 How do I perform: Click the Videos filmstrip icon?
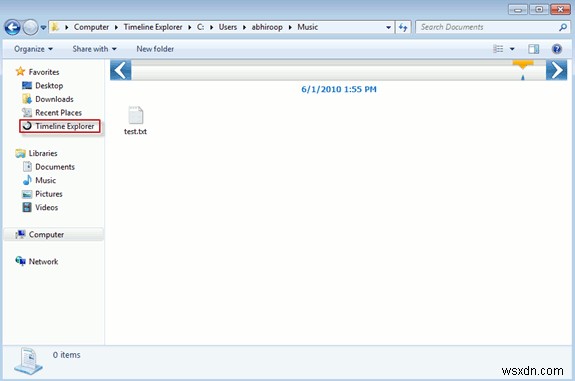(27, 207)
